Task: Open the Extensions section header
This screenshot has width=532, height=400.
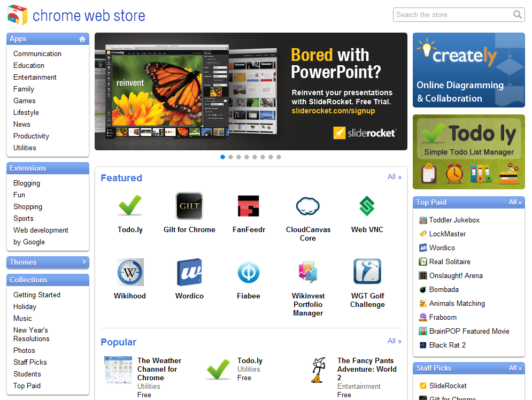Action: (48, 168)
